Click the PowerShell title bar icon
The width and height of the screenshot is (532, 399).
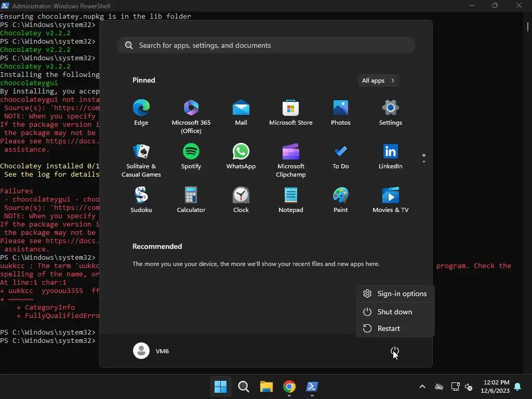pos(5,6)
